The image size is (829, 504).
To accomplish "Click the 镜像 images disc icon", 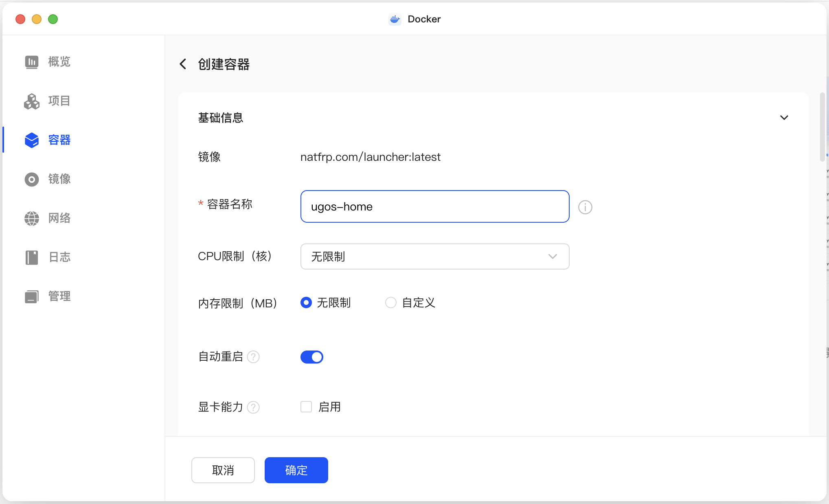I will pyautogui.click(x=32, y=179).
